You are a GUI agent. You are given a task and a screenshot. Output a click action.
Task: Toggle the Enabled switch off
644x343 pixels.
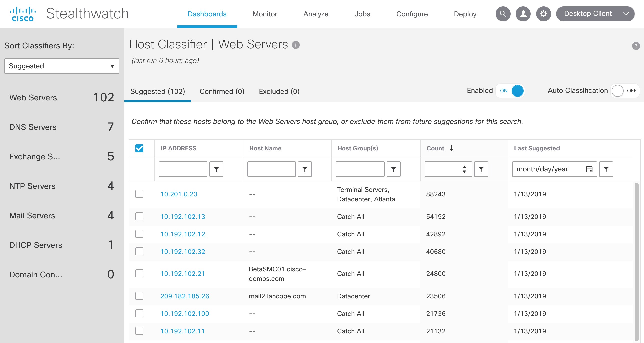point(511,91)
